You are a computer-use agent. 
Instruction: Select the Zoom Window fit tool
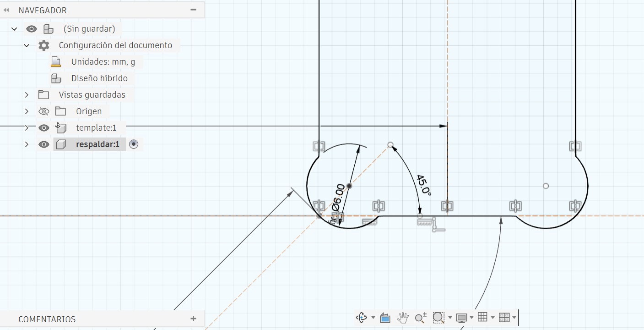(x=438, y=317)
